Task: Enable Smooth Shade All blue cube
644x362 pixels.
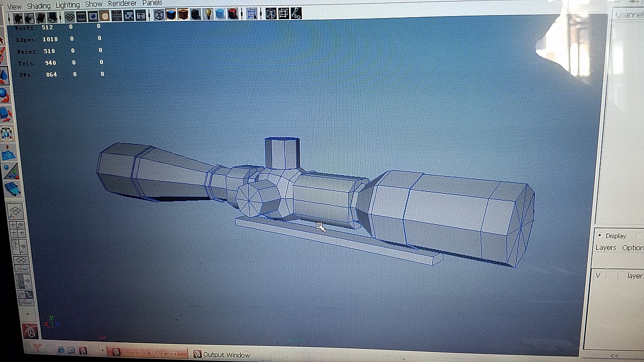Action: [171, 15]
